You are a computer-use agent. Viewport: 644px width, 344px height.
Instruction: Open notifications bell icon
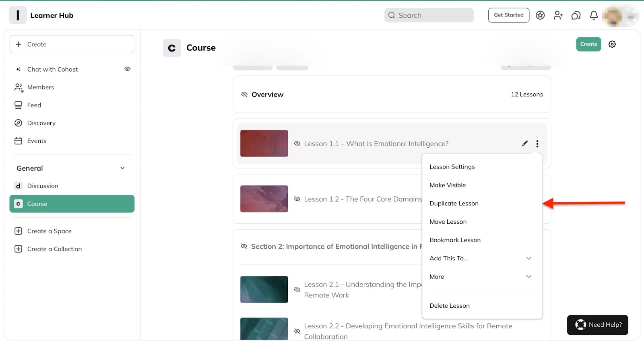point(594,15)
